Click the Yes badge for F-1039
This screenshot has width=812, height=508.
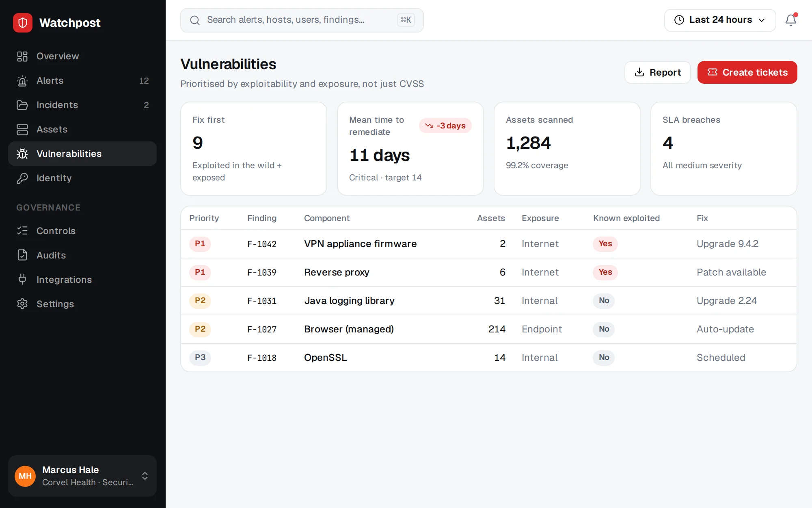click(x=605, y=272)
